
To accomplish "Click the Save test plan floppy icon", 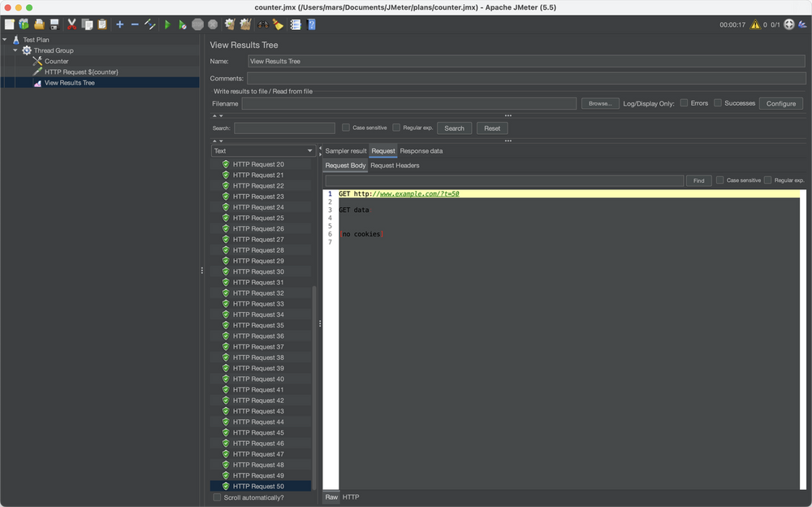I will click(x=54, y=24).
